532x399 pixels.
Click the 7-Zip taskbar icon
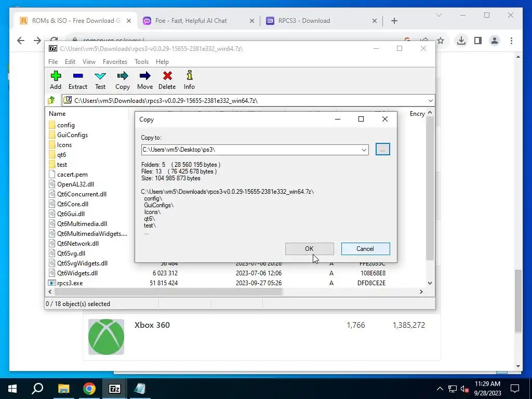(114, 389)
